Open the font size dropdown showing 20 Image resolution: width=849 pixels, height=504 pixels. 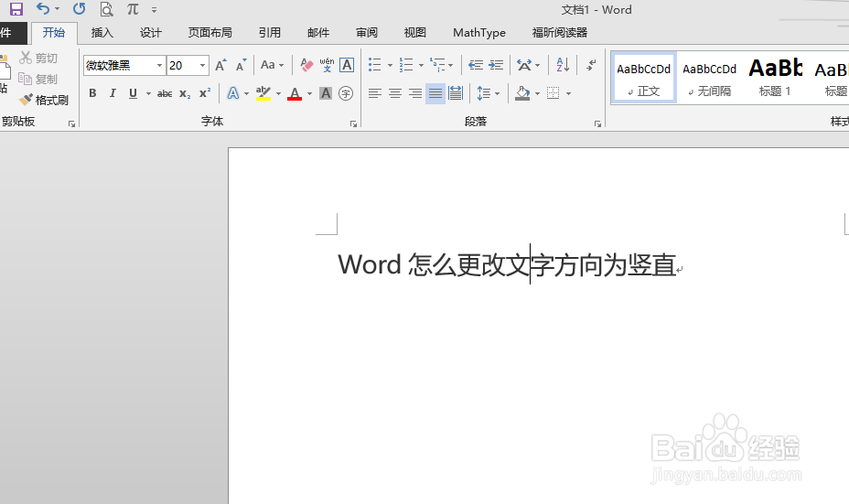point(202,66)
